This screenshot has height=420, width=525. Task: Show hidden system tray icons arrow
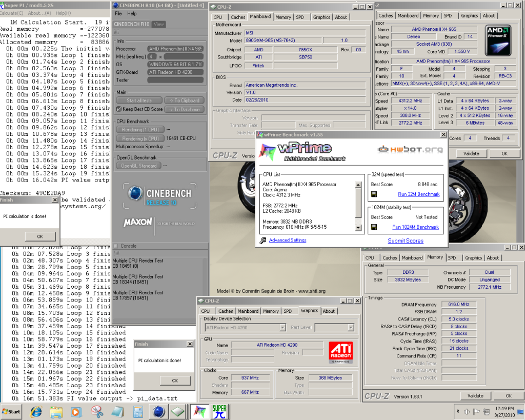458,411
